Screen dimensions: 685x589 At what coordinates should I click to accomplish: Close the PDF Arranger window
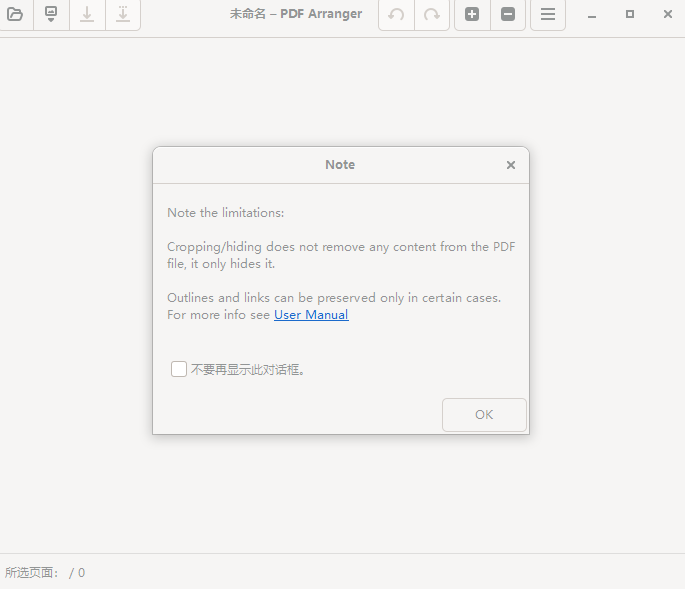[x=667, y=15]
